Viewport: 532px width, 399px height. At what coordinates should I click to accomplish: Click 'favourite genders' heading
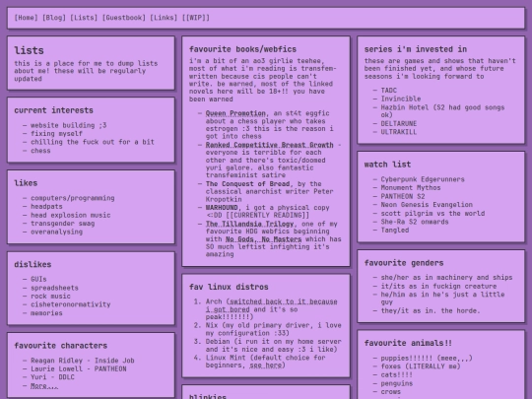pyautogui.click(x=404, y=263)
